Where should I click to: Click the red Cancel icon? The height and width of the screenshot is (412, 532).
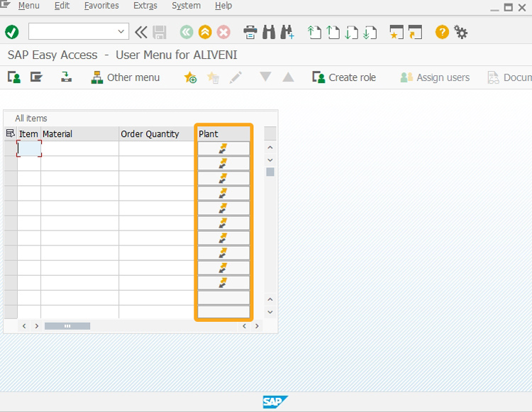[x=223, y=32]
